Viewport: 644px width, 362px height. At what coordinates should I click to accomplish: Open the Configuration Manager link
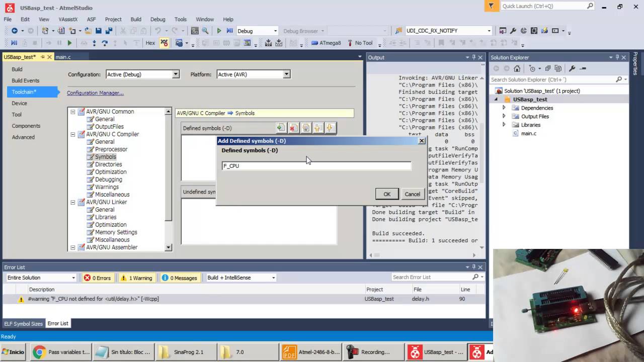pos(95,93)
